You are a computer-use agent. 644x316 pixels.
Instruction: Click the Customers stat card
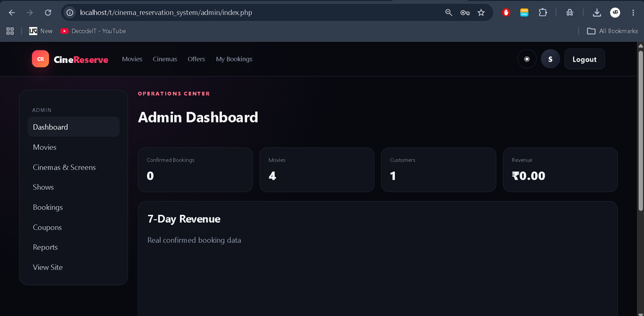pyautogui.click(x=438, y=170)
